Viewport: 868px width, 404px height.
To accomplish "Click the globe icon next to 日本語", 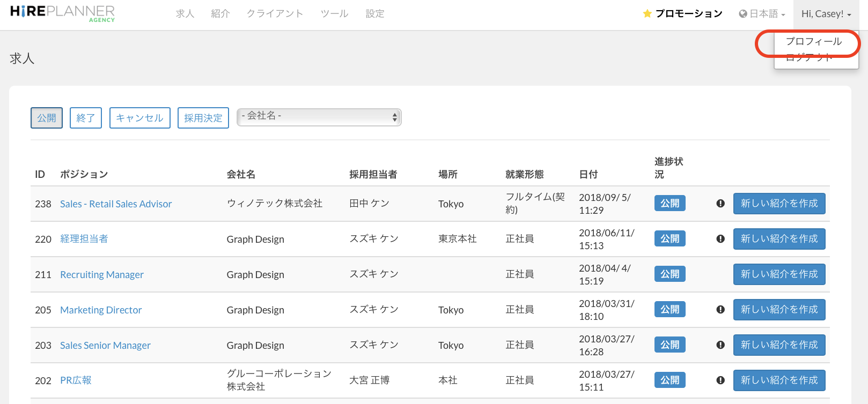I will pos(743,14).
